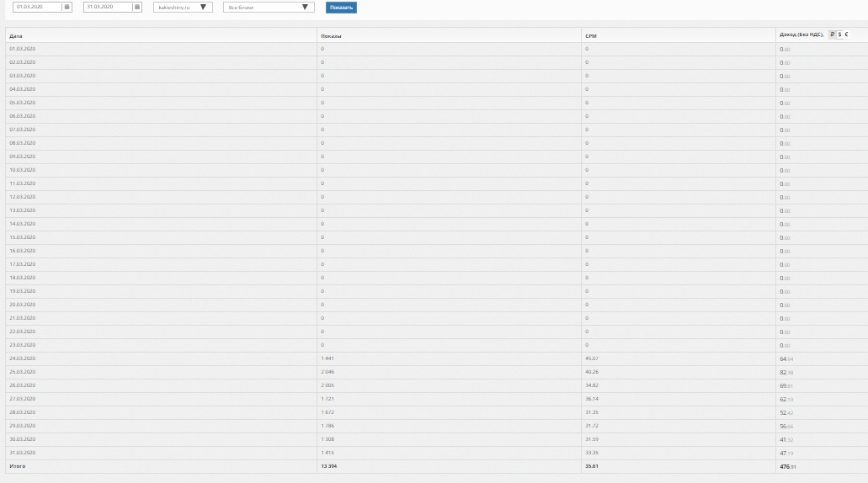The height and width of the screenshot is (483, 868).
Task: Click total impressions 13 394
Action: pyautogui.click(x=329, y=466)
